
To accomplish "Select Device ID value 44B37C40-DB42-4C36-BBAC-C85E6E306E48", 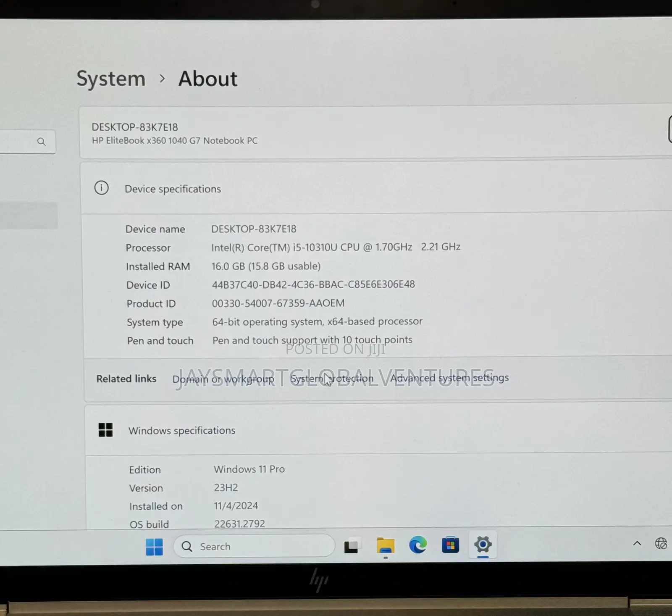I will [x=313, y=284].
